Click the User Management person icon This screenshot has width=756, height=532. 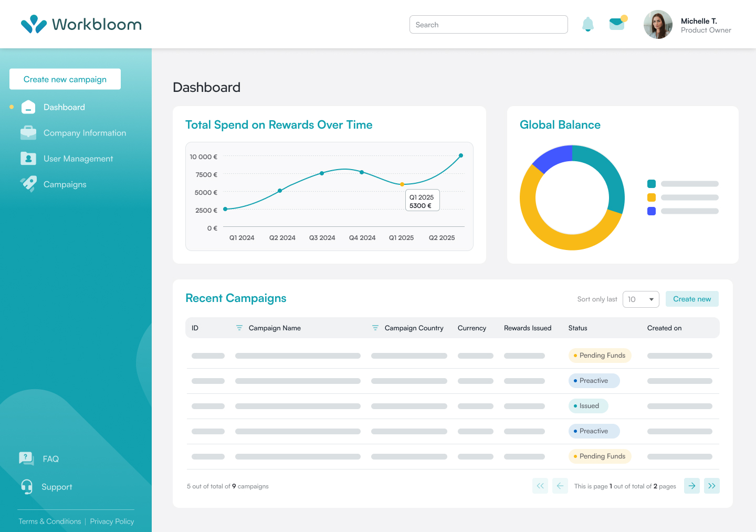tap(28, 159)
